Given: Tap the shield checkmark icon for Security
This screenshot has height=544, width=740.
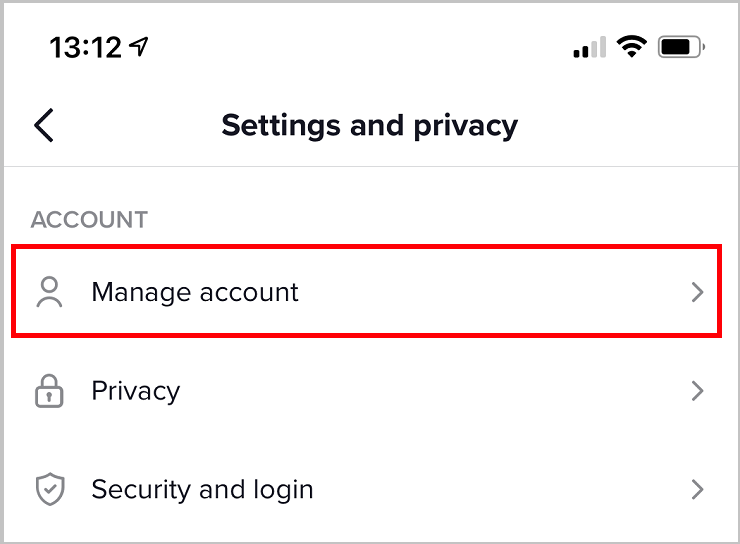Looking at the screenshot, I should (50, 489).
